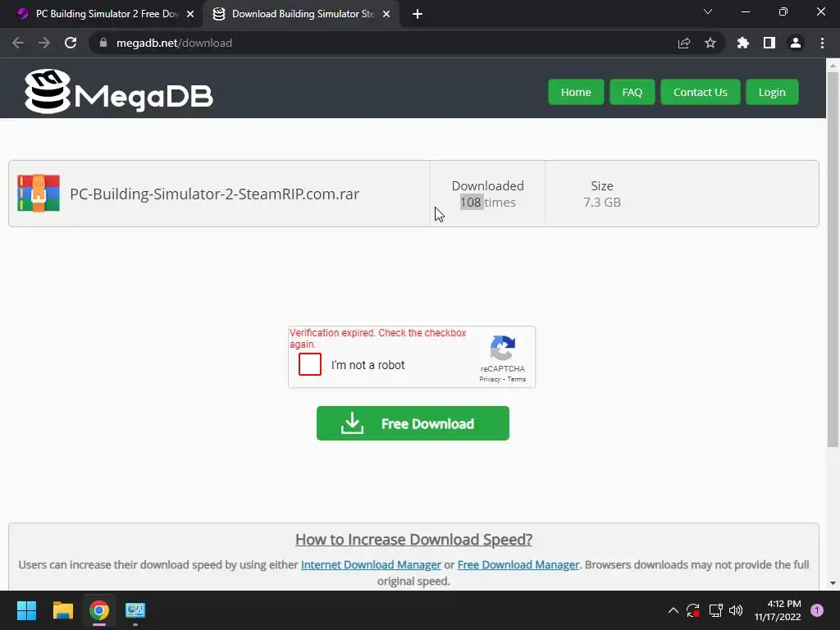Click the sync tray icon with red dot
The image size is (840, 630).
pos(693,610)
